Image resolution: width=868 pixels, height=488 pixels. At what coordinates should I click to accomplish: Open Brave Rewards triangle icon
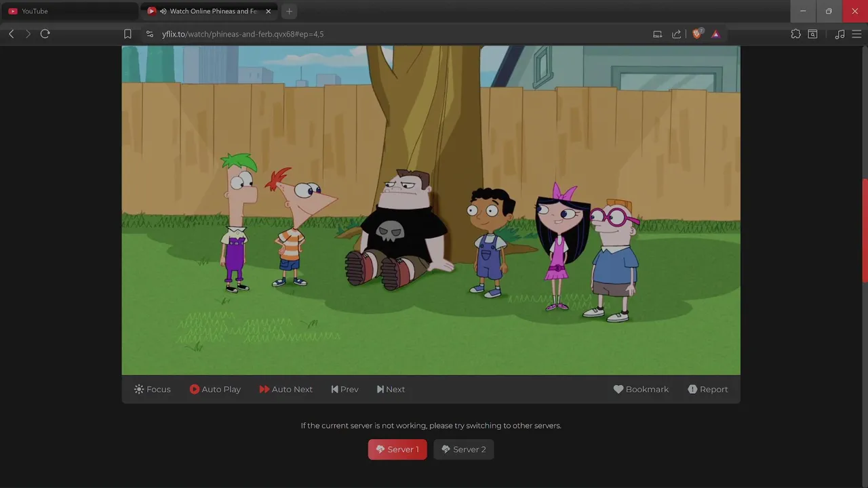715,34
